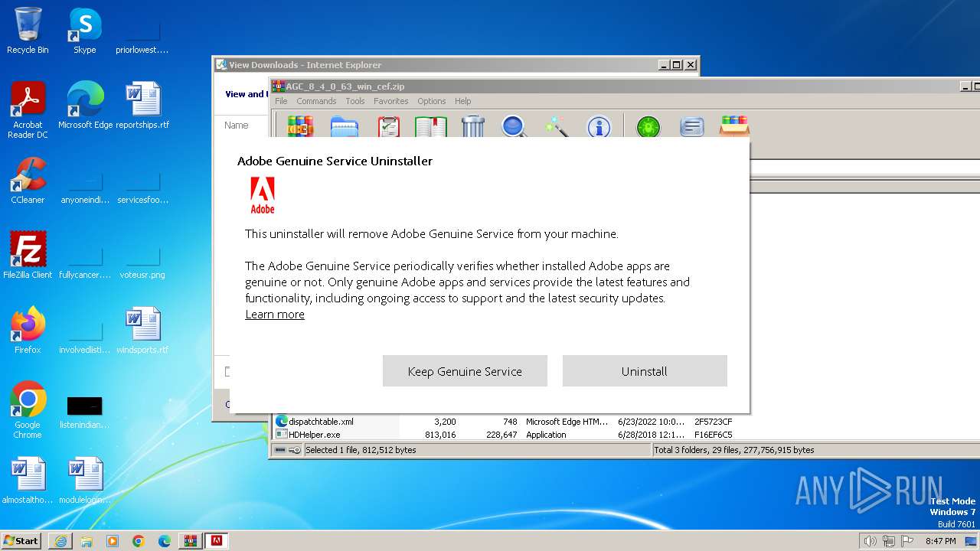Image resolution: width=980 pixels, height=551 pixels.
Task: Select reportships.rtf desktop file
Action: click(x=142, y=105)
